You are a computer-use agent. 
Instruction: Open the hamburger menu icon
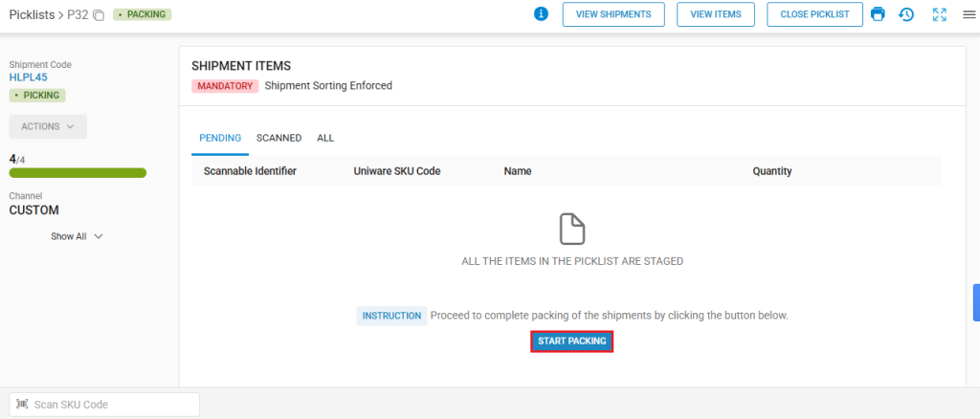[969, 14]
